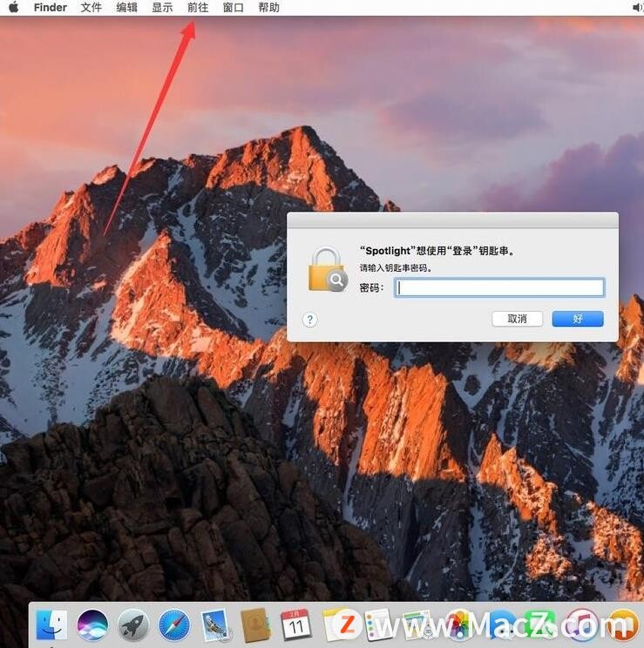Open Photos flower icon in Dock

pos(459,624)
